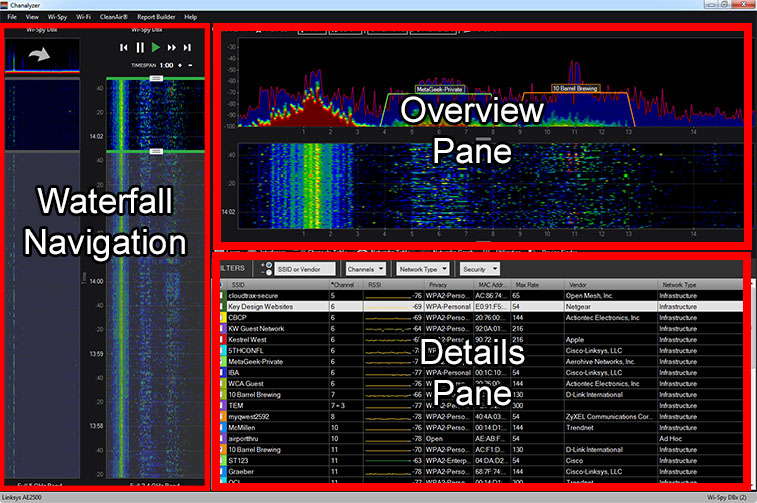The image size is (757, 503).
Task: Select the ST123 network
Action: tap(238, 461)
